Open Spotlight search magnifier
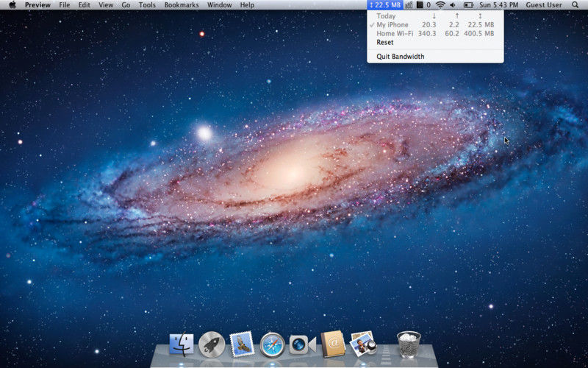 click(576, 5)
